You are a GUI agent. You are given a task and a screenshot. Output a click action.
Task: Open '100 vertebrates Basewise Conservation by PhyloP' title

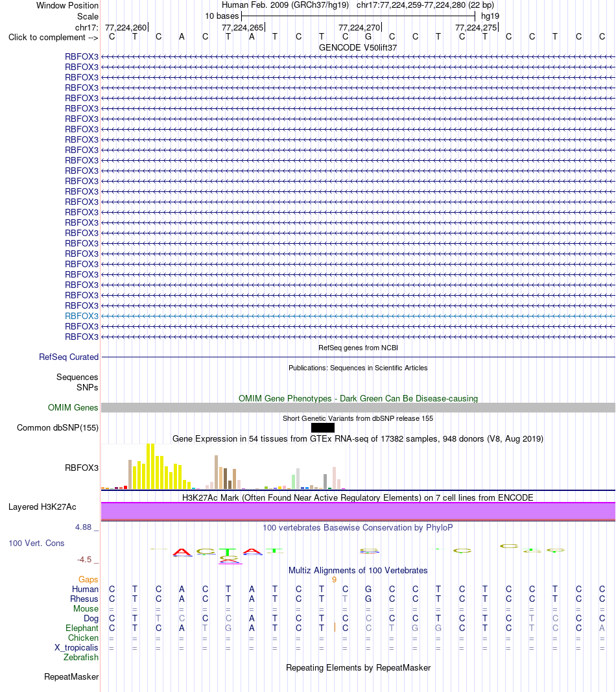358,527
